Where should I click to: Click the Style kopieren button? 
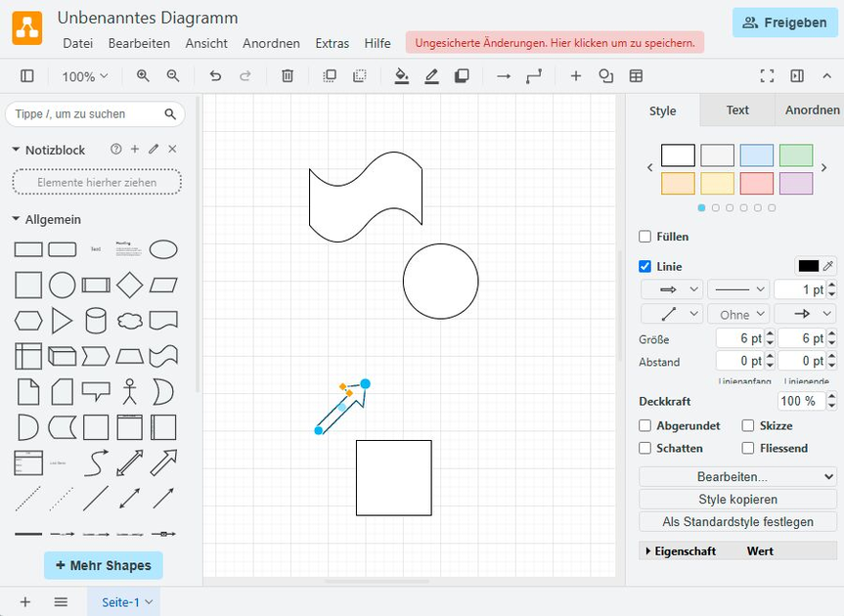coord(736,499)
